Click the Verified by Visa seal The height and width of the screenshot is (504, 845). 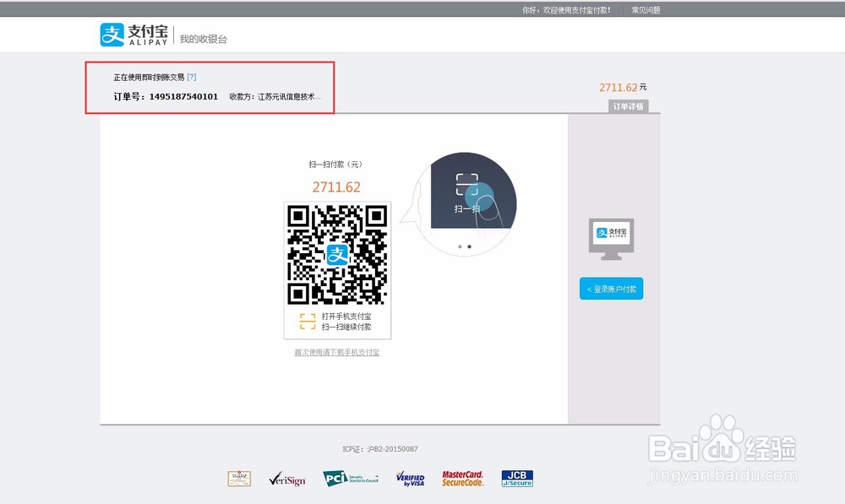412,478
